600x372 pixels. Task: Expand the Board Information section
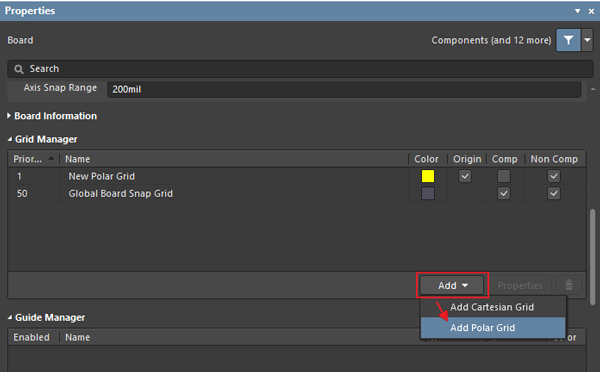(9, 116)
